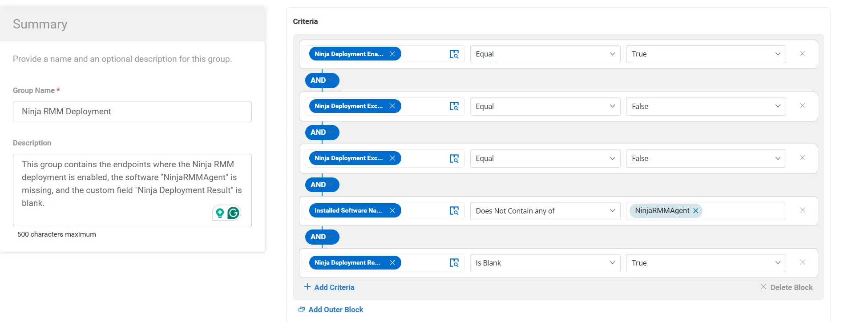The width and height of the screenshot is (868, 322).
Task: Open False value dropdown in second criteria row
Action: pyautogui.click(x=706, y=106)
